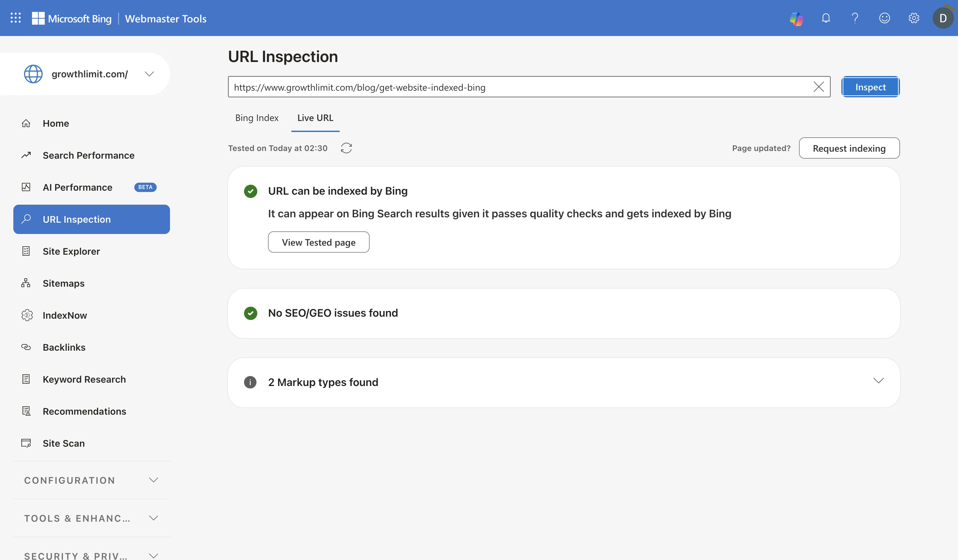Click the IndexNow gear icon
Image resolution: width=958 pixels, height=560 pixels.
27,315
